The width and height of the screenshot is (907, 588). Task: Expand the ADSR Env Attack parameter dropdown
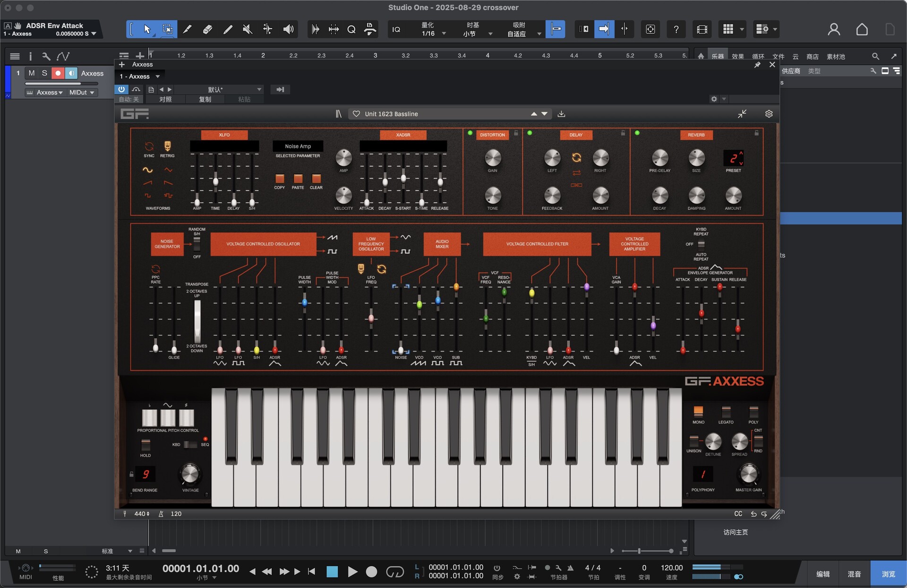(94, 34)
